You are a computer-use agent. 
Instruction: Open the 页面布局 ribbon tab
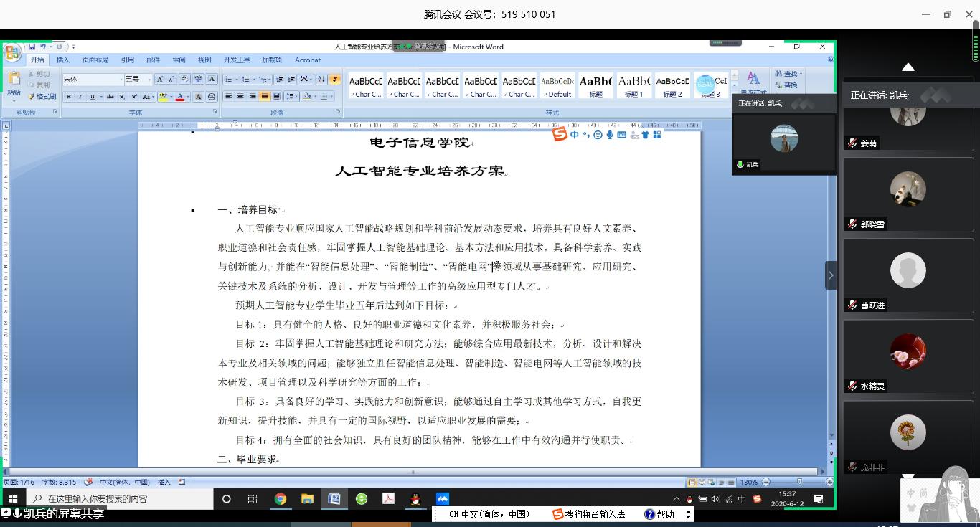tap(95, 60)
